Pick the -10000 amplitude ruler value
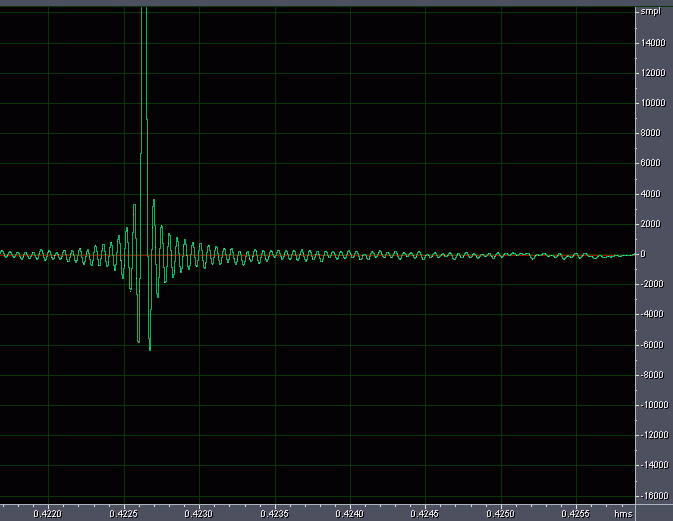Viewport: 673px width, 521px height. [x=655, y=405]
